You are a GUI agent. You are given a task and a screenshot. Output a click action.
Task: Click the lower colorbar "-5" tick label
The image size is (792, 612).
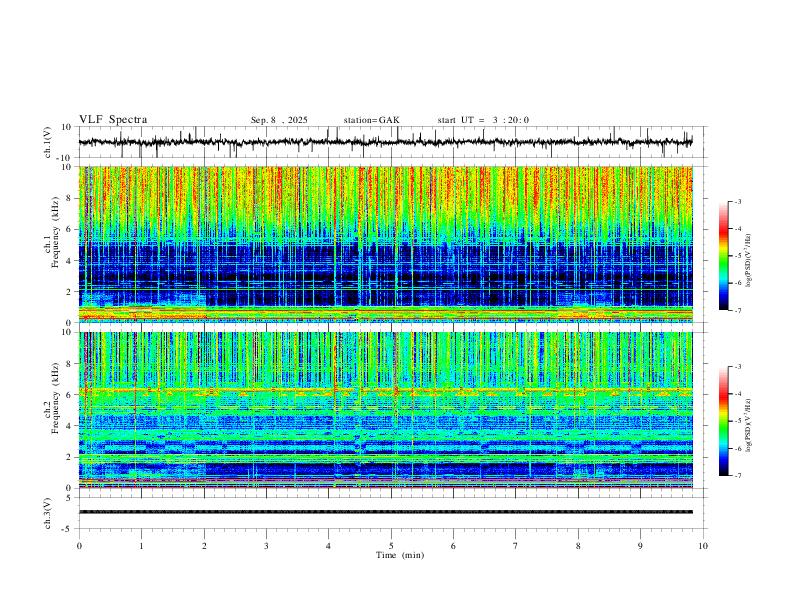point(737,421)
